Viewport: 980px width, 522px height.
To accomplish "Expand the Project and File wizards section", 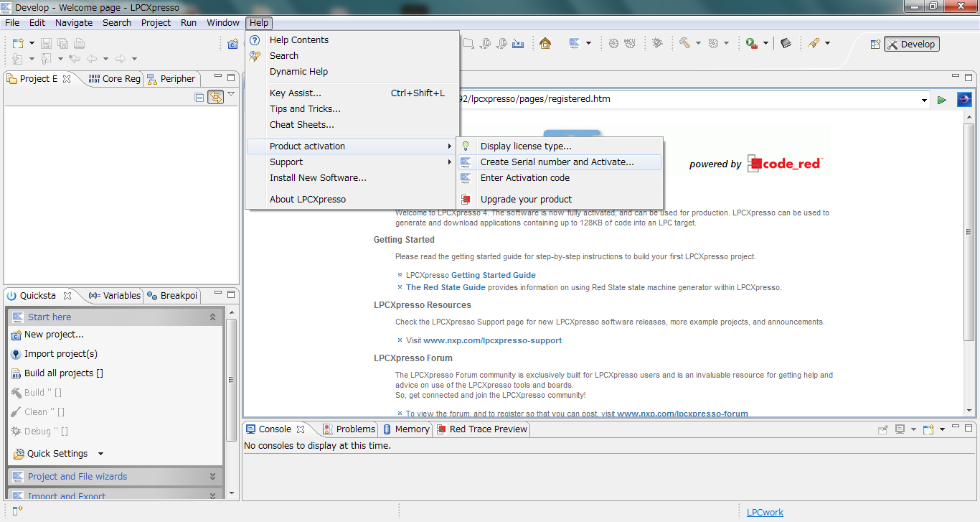I will [212, 476].
